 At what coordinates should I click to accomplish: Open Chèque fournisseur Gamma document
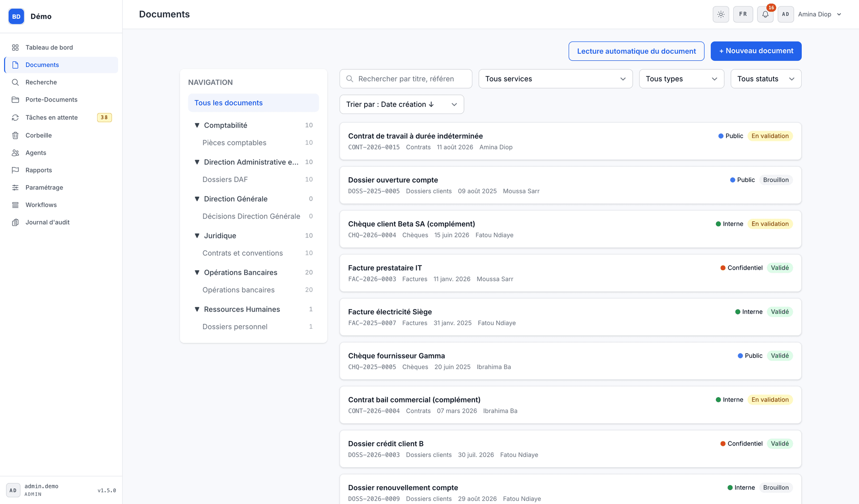tap(570, 361)
